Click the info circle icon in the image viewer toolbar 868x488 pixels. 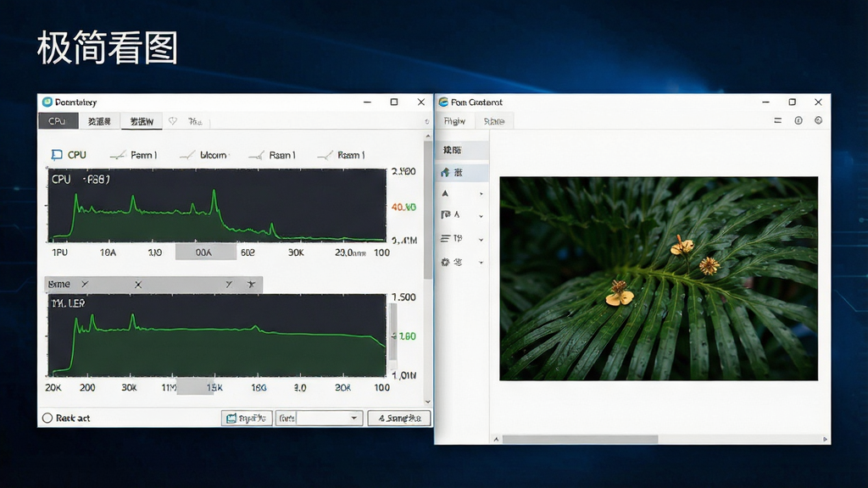pyautogui.click(x=798, y=120)
